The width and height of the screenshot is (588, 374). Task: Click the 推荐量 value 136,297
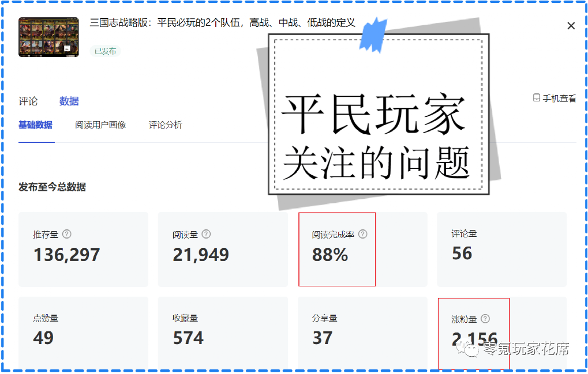67,255
